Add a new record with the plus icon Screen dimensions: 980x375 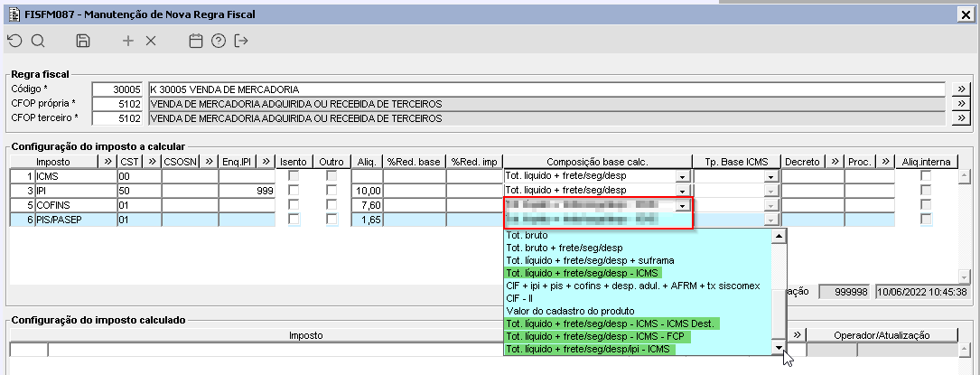(128, 42)
